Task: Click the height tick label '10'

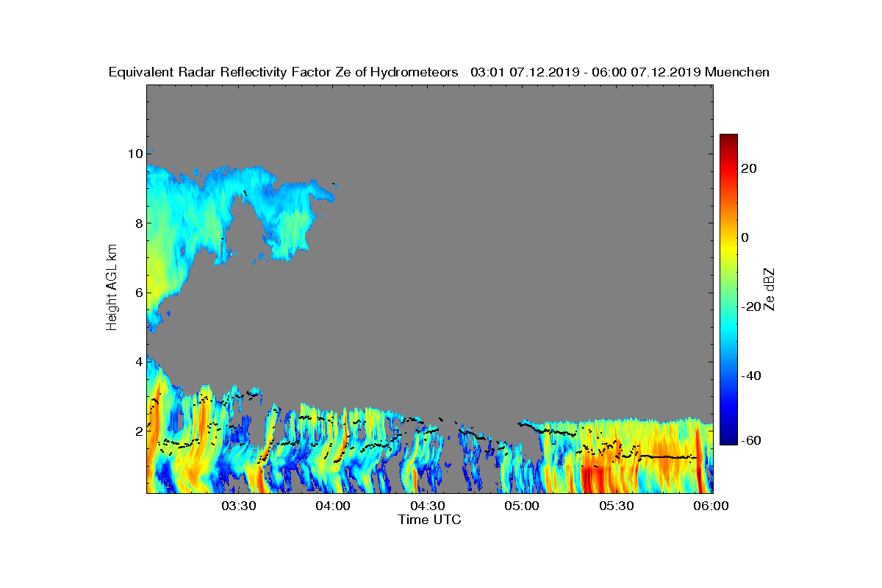Action: (x=135, y=154)
